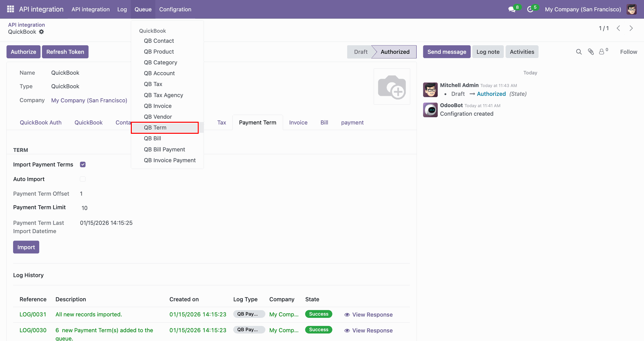The width and height of the screenshot is (644, 341).
Task: Open the apps grid menu icon
Action: pyautogui.click(x=10, y=9)
